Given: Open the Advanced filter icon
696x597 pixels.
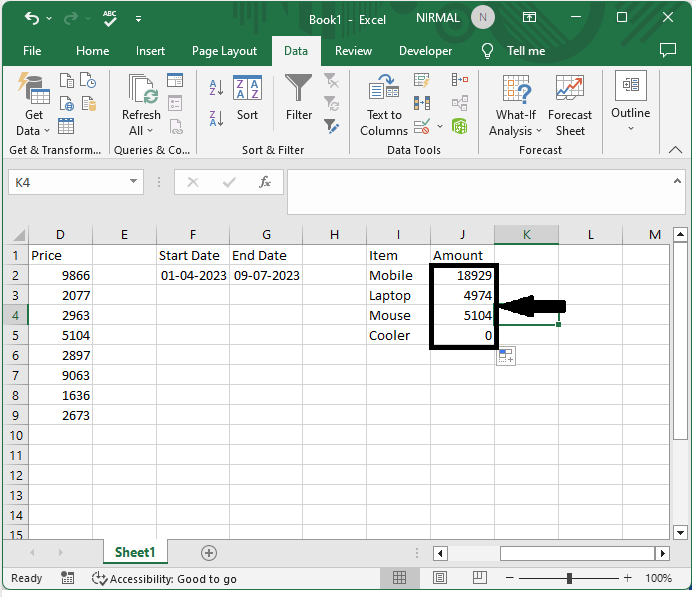Looking at the screenshot, I should coord(331,127).
